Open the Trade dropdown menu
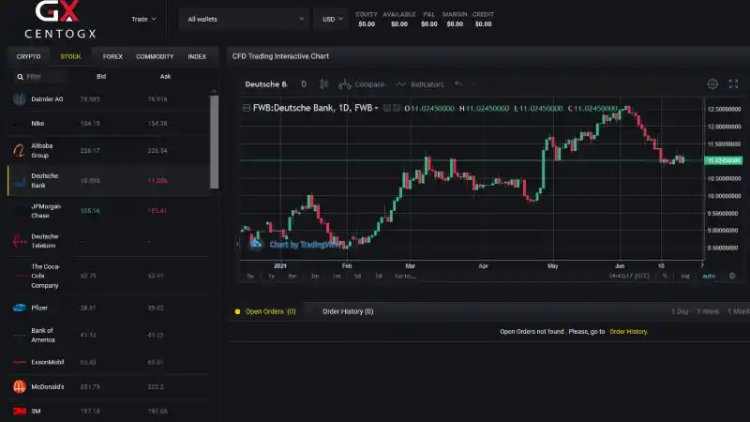750x422 pixels. (143, 19)
